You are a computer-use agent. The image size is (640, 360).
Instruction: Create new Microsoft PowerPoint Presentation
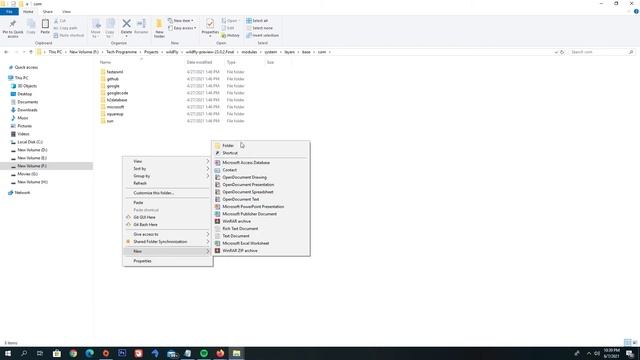[x=261, y=207]
